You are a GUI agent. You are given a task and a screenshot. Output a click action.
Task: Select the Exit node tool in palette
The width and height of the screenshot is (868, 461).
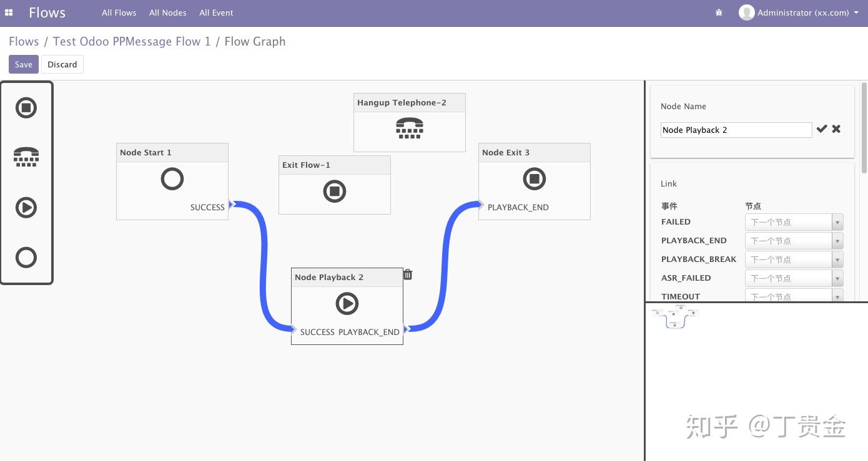point(26,108)
